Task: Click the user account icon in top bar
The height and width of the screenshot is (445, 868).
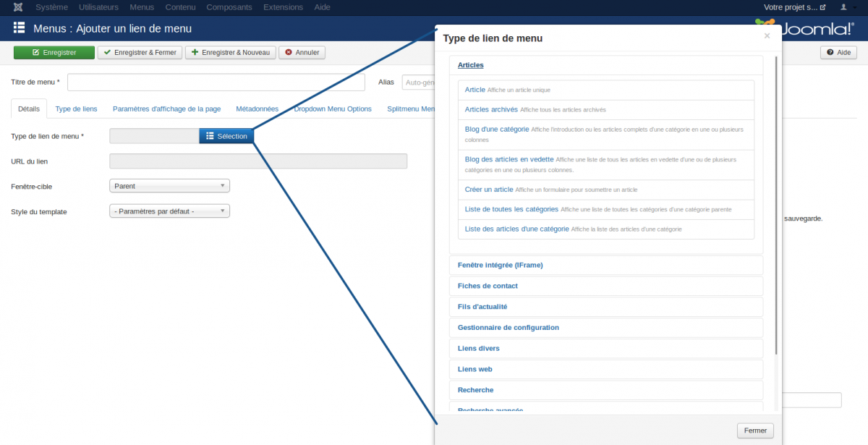Action: pos(843,7)
